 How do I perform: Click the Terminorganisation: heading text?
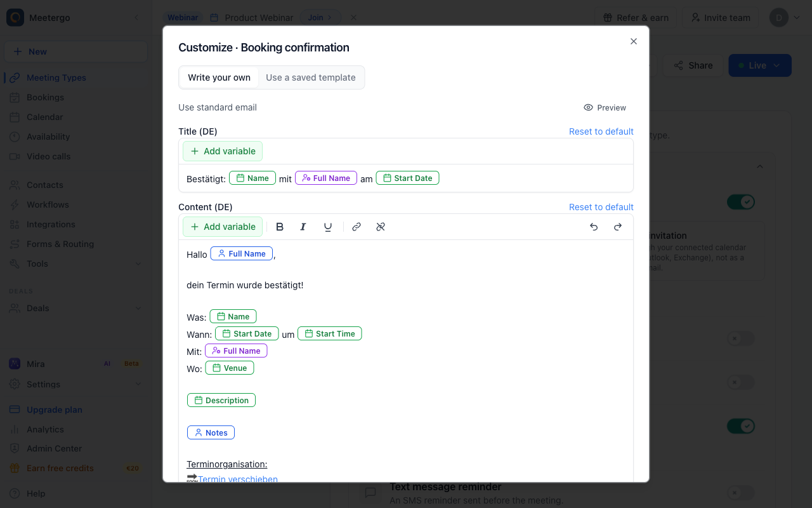click(227, 464)
